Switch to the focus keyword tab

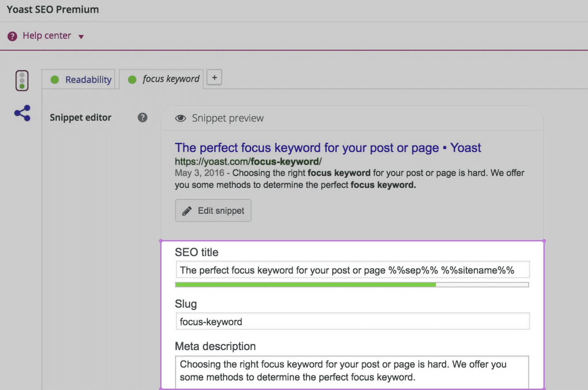[171, 79]
